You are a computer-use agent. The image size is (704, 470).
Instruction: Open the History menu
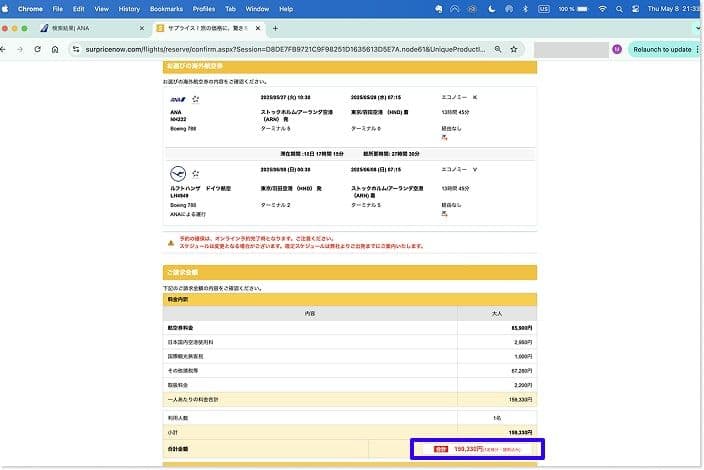[x=129, y=8]
